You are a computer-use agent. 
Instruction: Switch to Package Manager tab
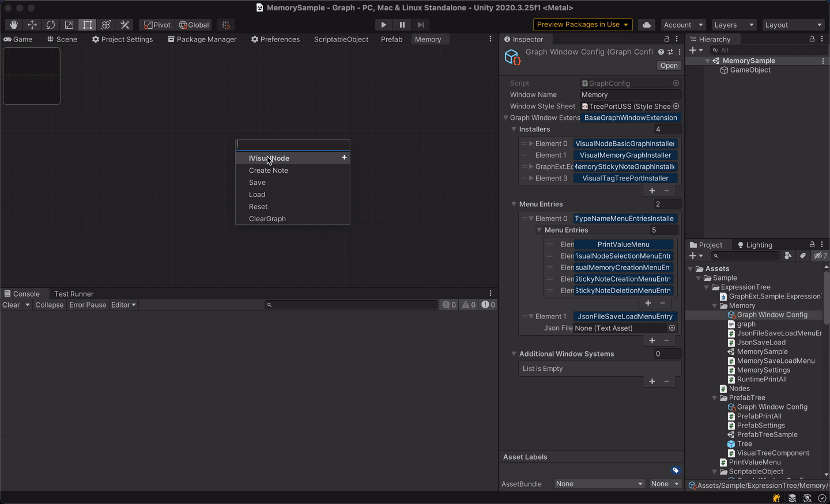tap(202, 39)
